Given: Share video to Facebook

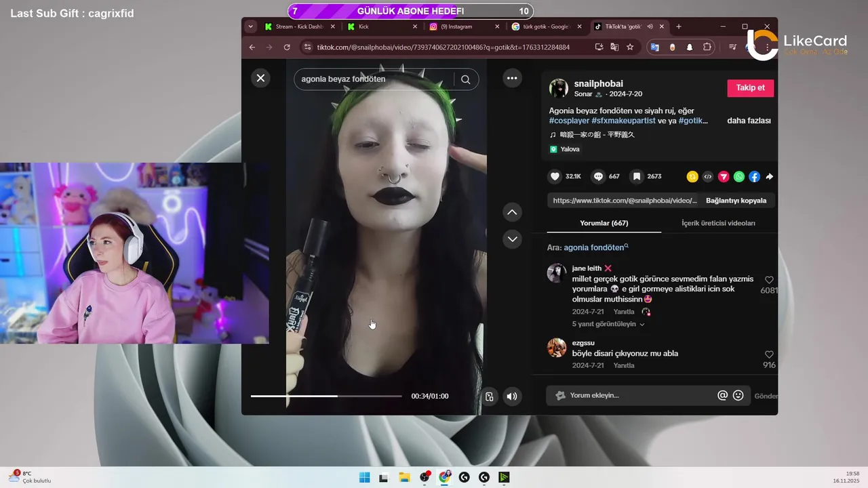Looking at the screenshot, I should coord(754,176).
